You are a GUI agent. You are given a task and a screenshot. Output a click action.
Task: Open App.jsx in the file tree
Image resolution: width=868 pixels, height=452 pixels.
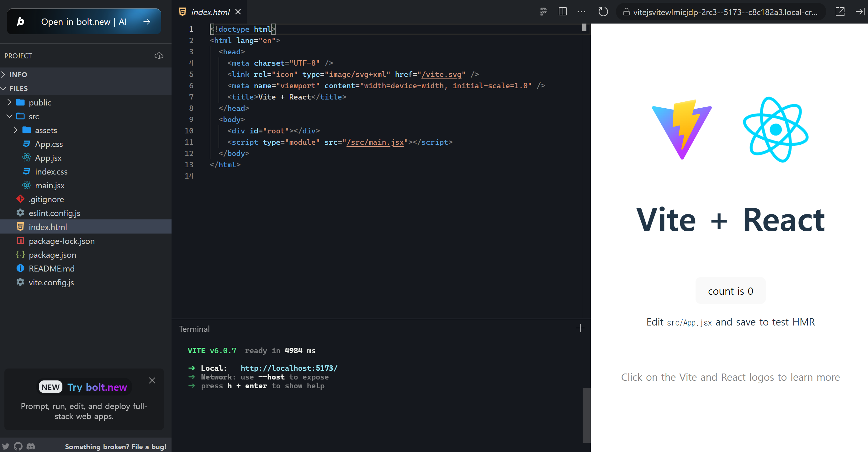coord(48,158)
